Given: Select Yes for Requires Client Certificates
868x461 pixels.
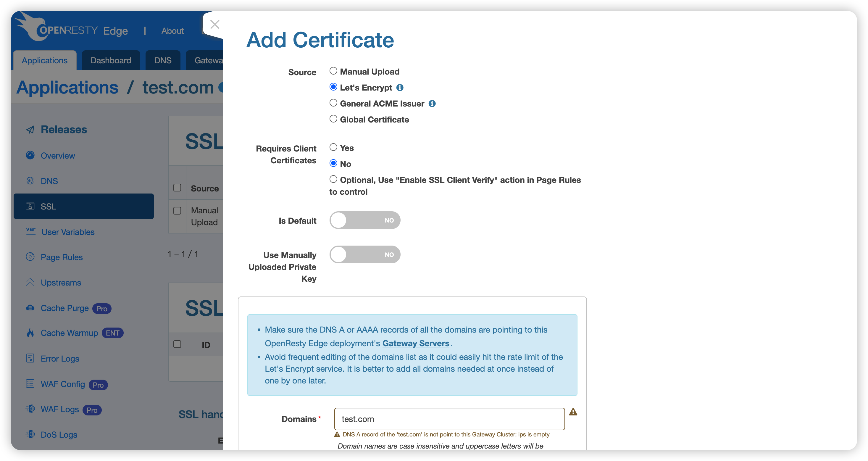Looking at the screenshot, I should [333, 147].
